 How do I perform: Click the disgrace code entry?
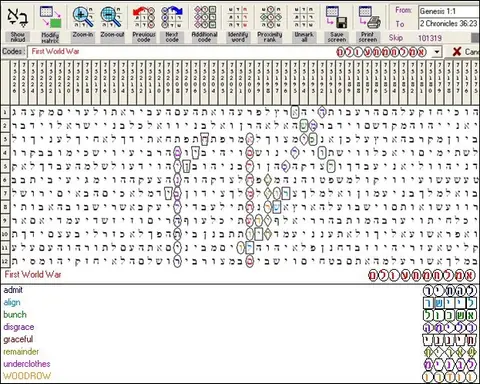click(x=19, y=327)
